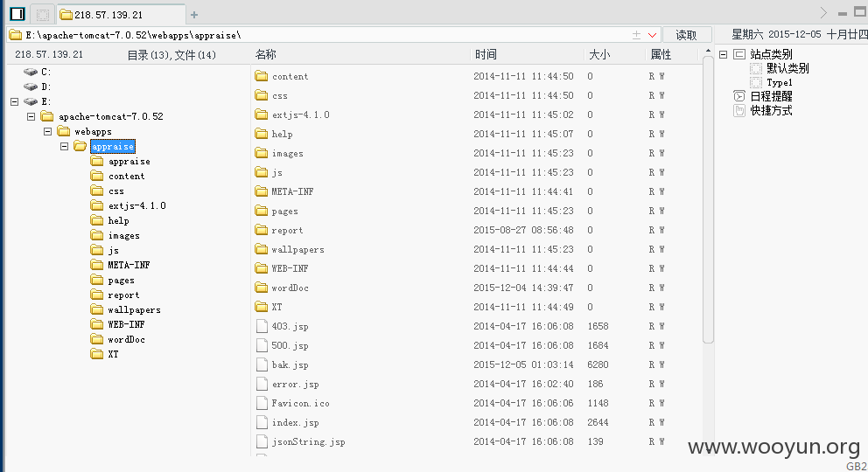868x472 pixels.
Task: Click the WEB-INF folder icon in tree
Action: (x=97, y=324)
